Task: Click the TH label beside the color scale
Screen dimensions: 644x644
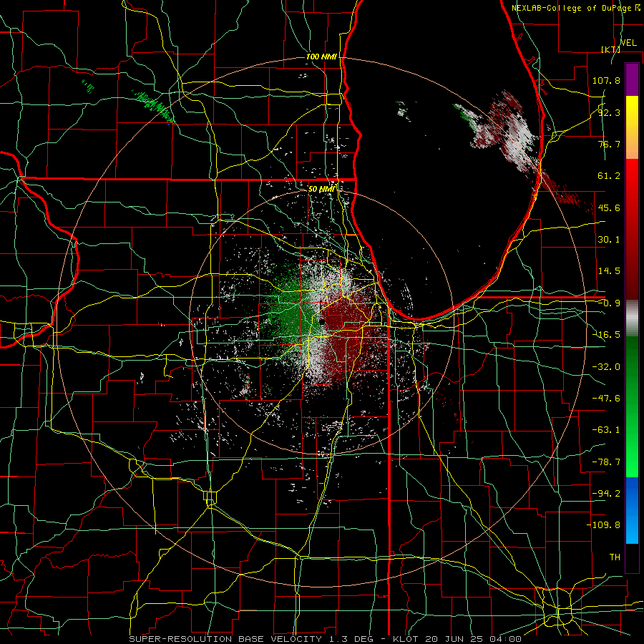Action: coord(615,557)
